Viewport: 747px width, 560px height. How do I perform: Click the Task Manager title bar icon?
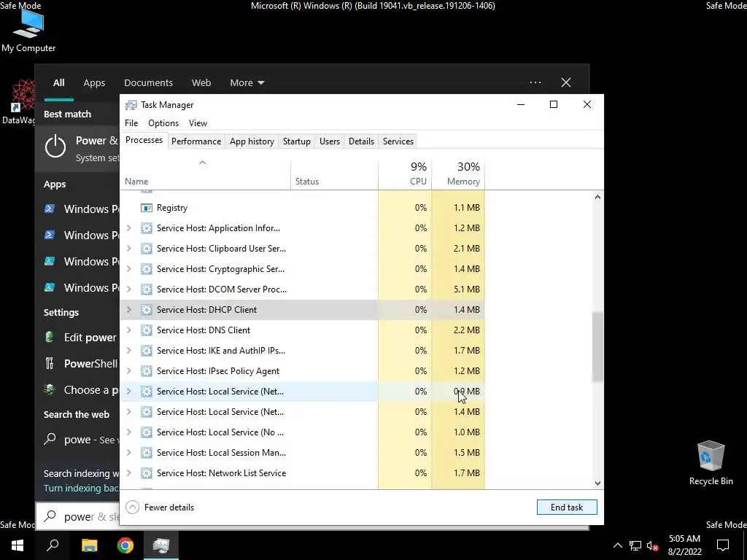[x=131, y=105]
